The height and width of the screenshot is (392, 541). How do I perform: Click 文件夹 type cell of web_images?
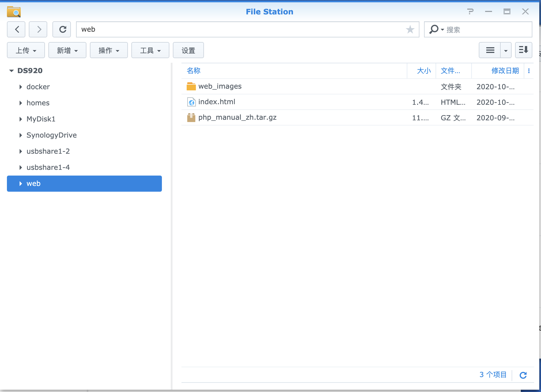451,87
